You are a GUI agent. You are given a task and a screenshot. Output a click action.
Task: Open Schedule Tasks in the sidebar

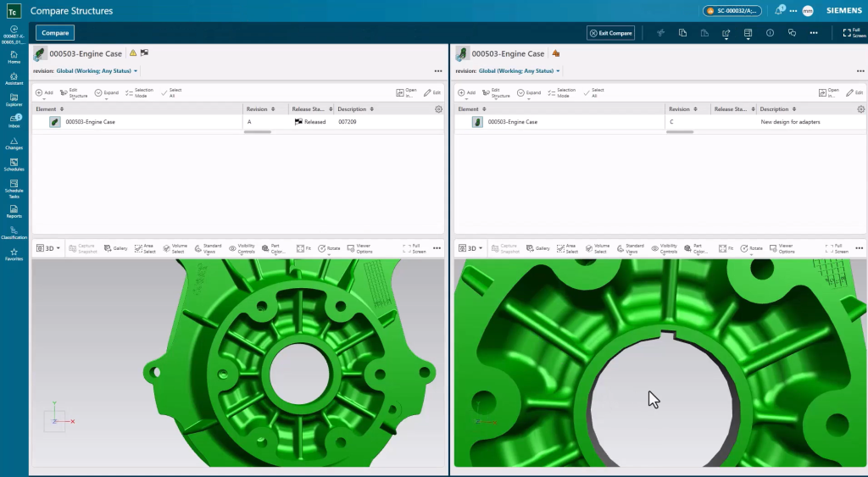(14, 189)
